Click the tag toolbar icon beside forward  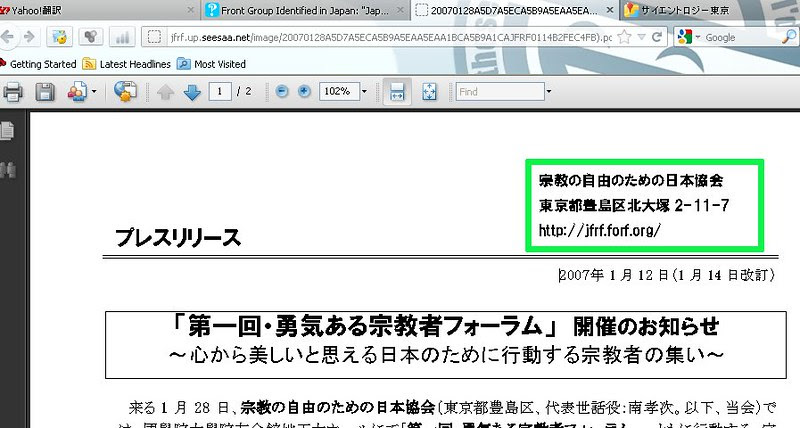pyautogui.click(x=59, y=37)
